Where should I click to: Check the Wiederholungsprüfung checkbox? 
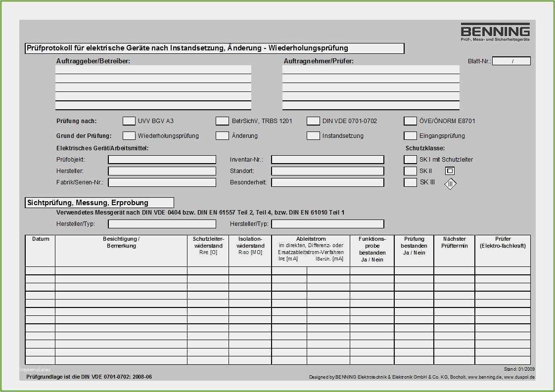[x=129, y=135]
